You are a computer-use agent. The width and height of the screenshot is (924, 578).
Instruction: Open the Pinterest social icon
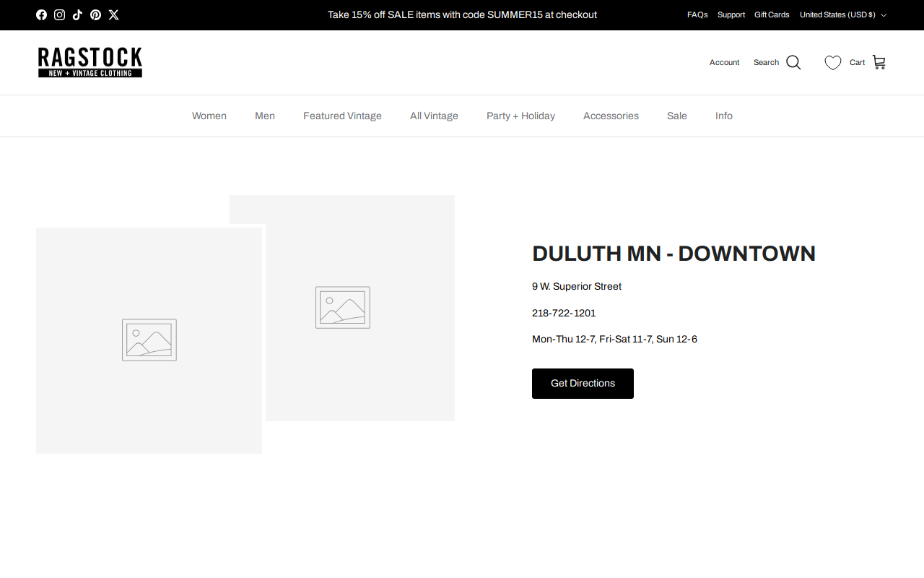pyautogui.click(x=95, y=14)
